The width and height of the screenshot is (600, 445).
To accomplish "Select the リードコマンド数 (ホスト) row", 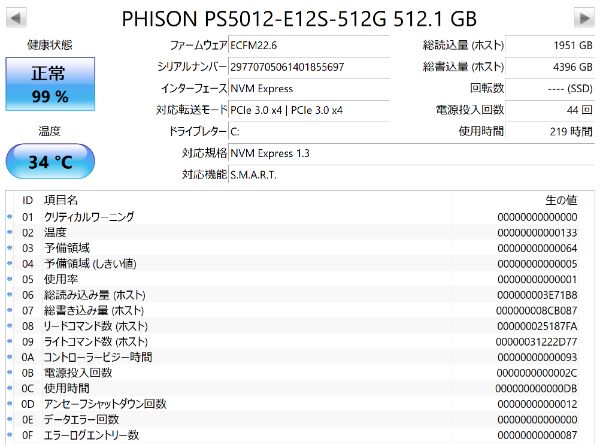I will (x=293, y=326).
